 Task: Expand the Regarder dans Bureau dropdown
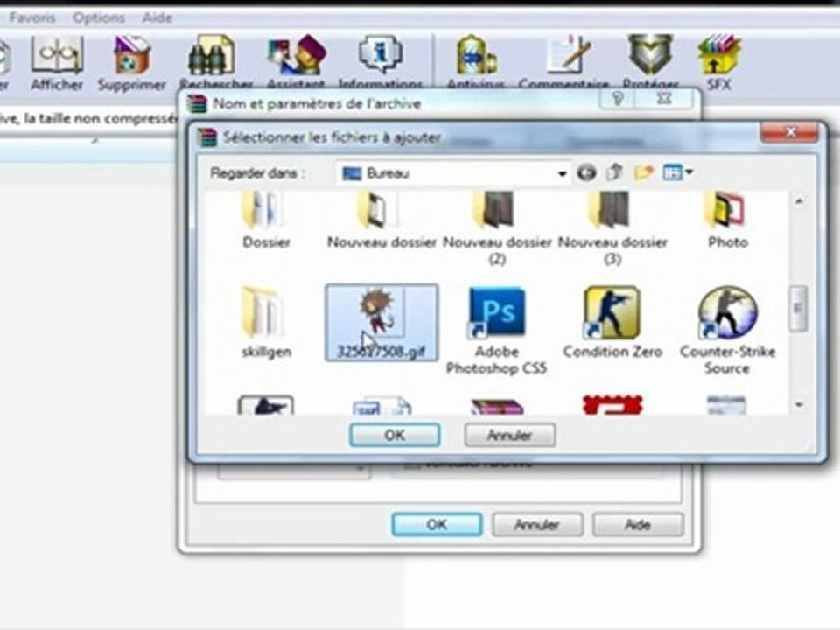562,173
